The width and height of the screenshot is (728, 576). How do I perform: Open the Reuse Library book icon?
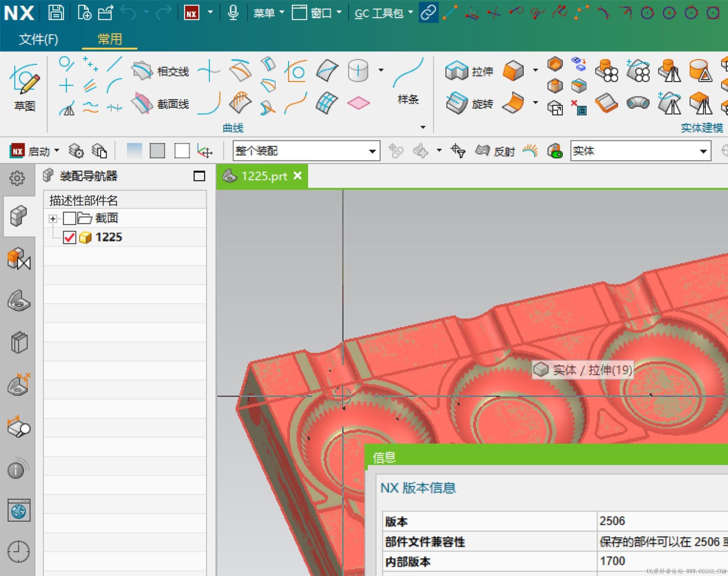coord(18,343)
